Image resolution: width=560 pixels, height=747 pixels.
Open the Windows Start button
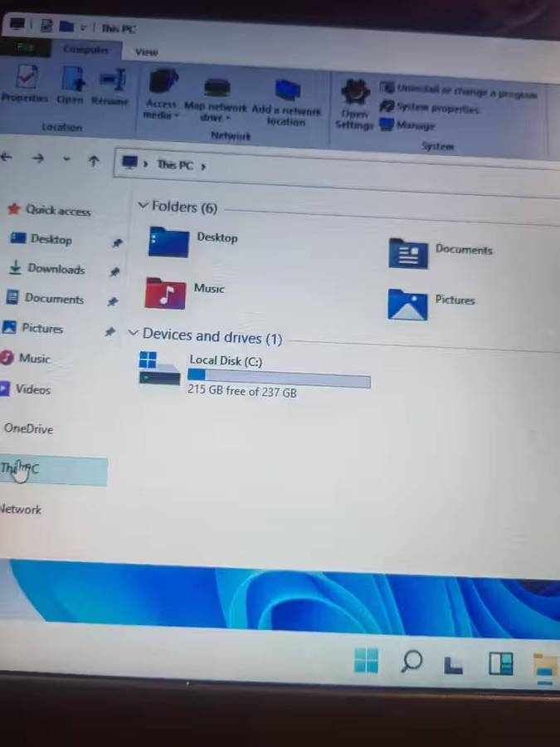coord(367,660)
